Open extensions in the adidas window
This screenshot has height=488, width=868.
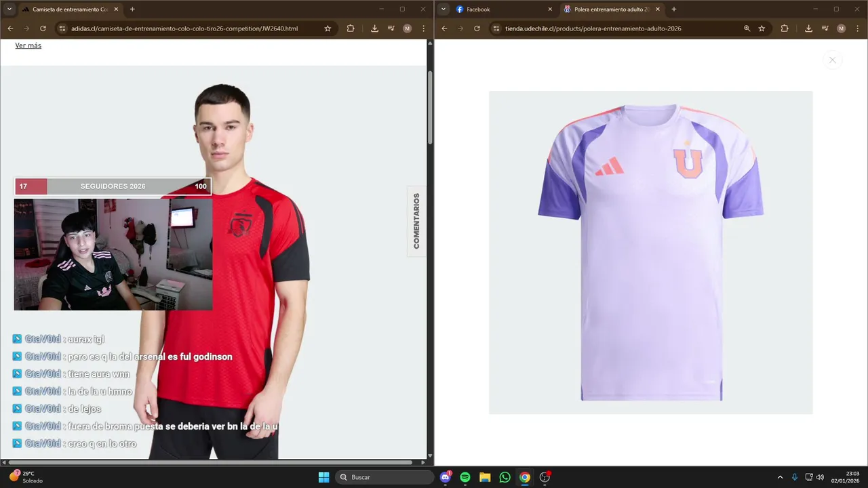[x=351, y=28]
